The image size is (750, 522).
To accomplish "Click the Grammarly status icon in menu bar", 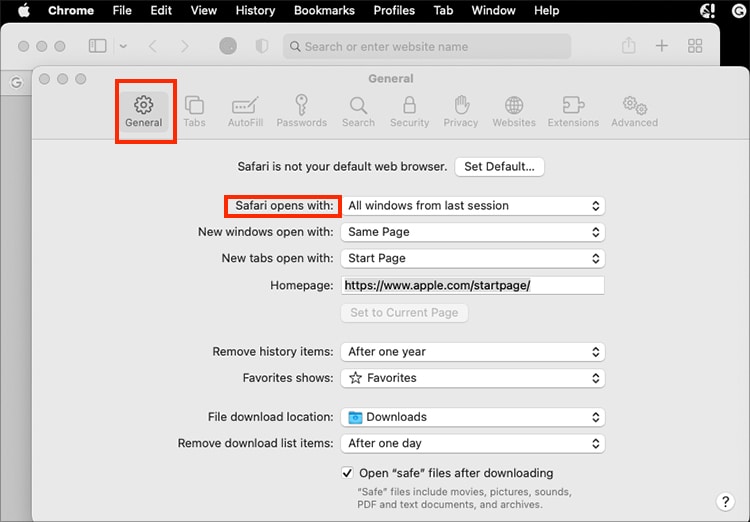I will click(739, 11).
